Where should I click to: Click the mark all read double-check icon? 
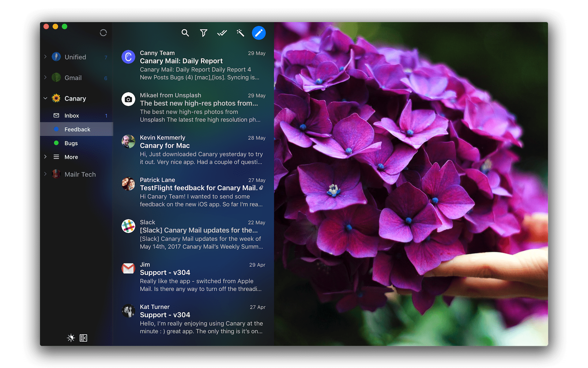click(222, 33)
